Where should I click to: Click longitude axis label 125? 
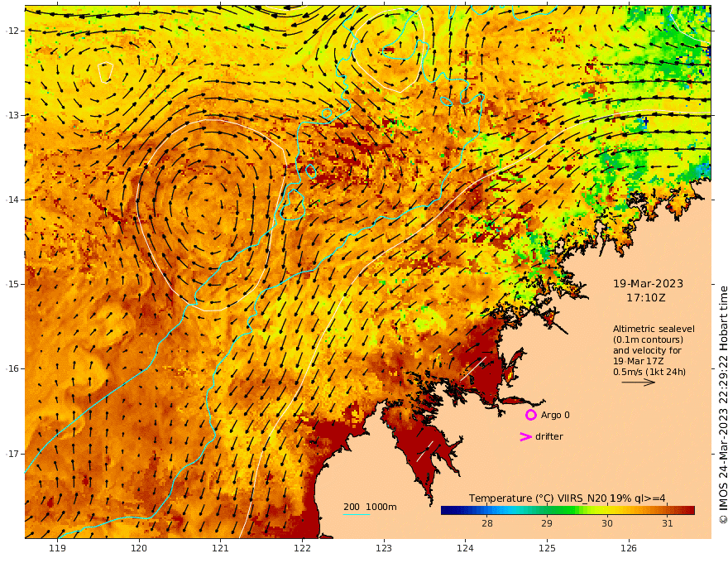[x=547, y=548]
